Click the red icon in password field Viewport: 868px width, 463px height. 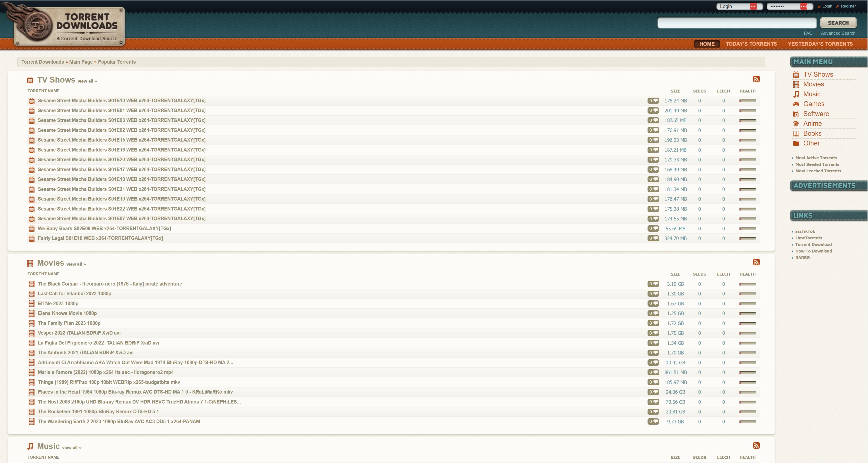804,6
